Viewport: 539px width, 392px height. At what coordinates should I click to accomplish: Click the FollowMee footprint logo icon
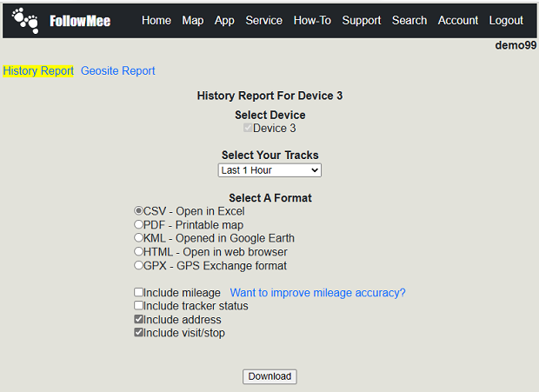click(25, 21)
